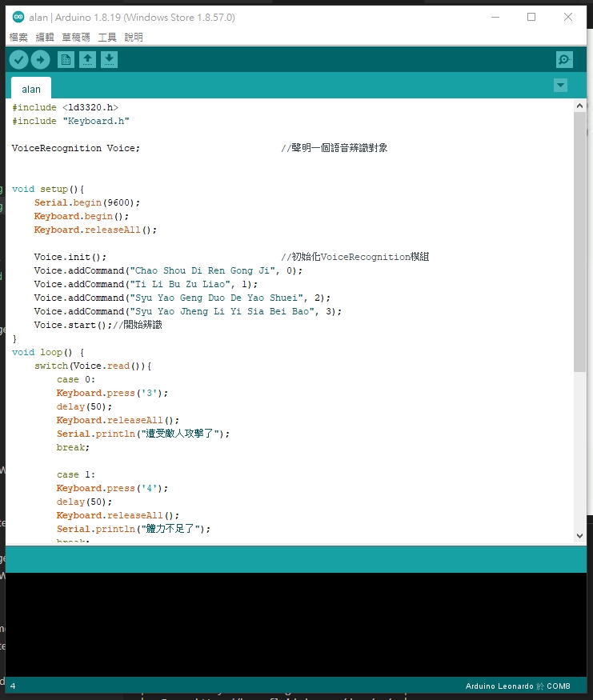Click the 'case 1:' line
This screenshot has height=700, width=593.
point(76,474)
